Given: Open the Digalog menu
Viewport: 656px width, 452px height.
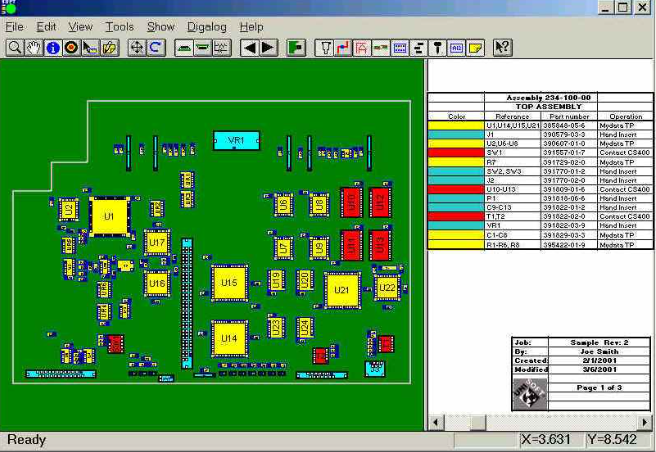Looking at the screenshot, I should pyautogui.click(x=206, y=27).
